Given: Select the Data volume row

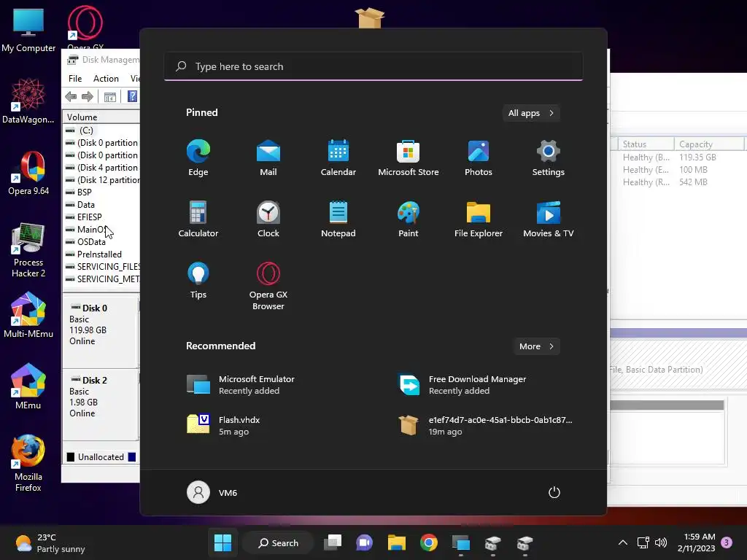Looking at the screenshot, I should click(x=102, y=205).
